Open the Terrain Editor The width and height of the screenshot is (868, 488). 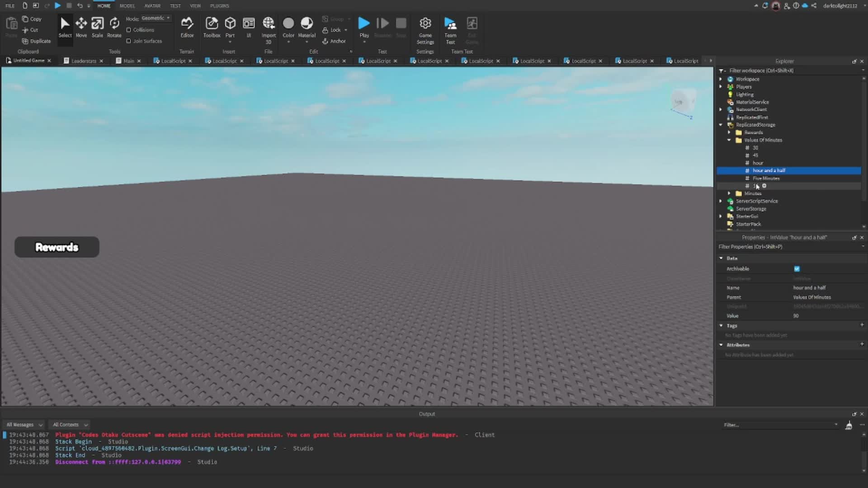click(187, 27)
